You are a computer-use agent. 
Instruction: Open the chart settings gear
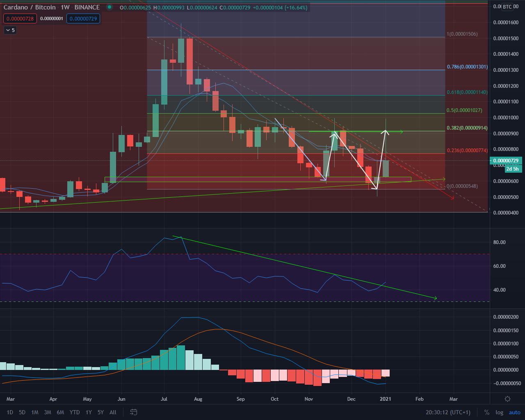pyautogui.click(x=507, y=399)
